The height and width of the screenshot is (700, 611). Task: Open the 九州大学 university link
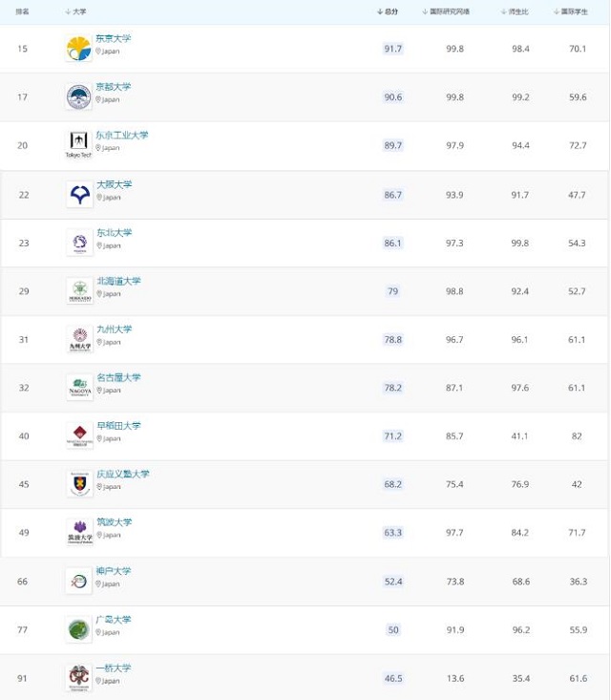click(115, 329)
